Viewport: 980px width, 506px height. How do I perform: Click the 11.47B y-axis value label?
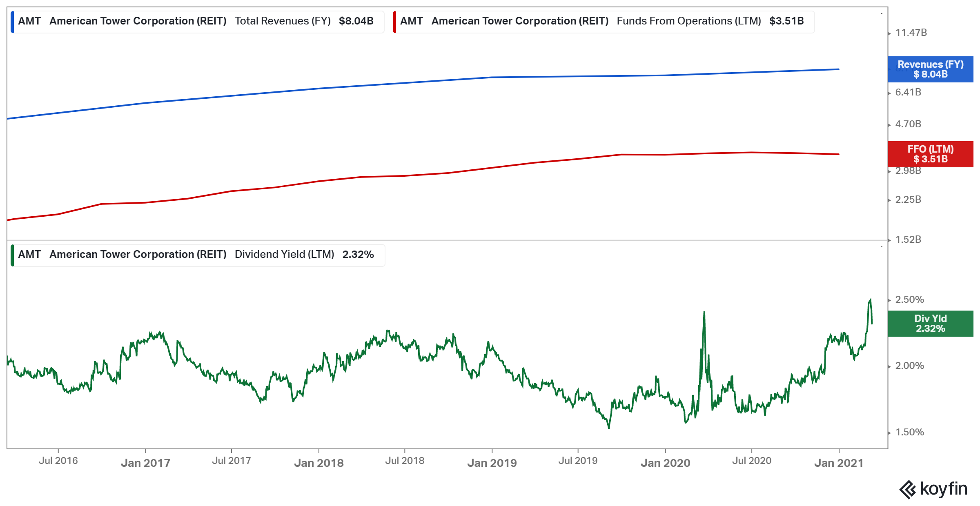[x=911, y=33]
